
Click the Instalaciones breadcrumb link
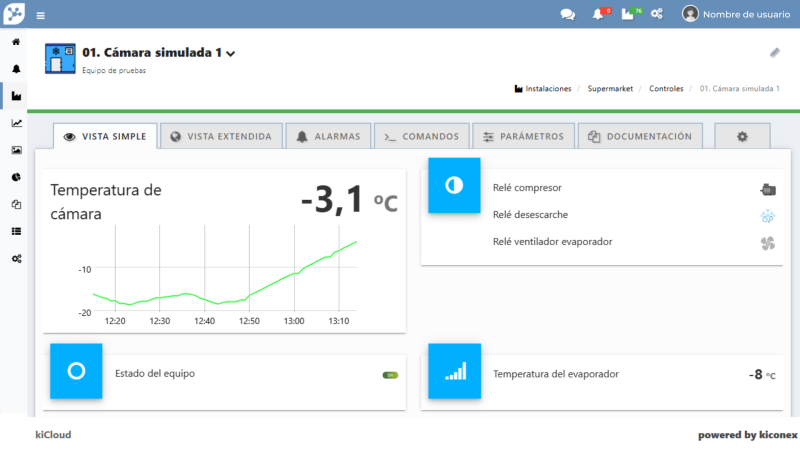coord(548,89)
